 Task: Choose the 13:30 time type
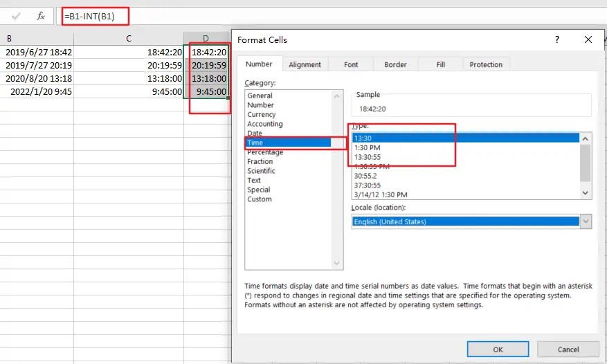(466, 138)
